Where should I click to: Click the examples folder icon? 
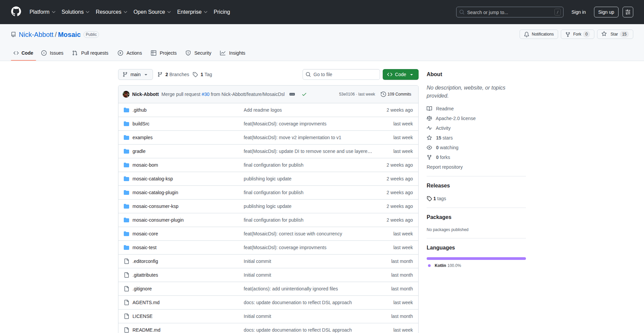click(x=126, y=137)
